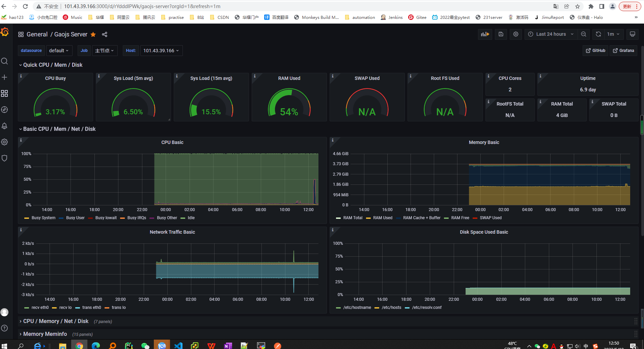Viewport: 644px width, 349px height.
Task: Open the Grafana link button
Action: point(623,51)
